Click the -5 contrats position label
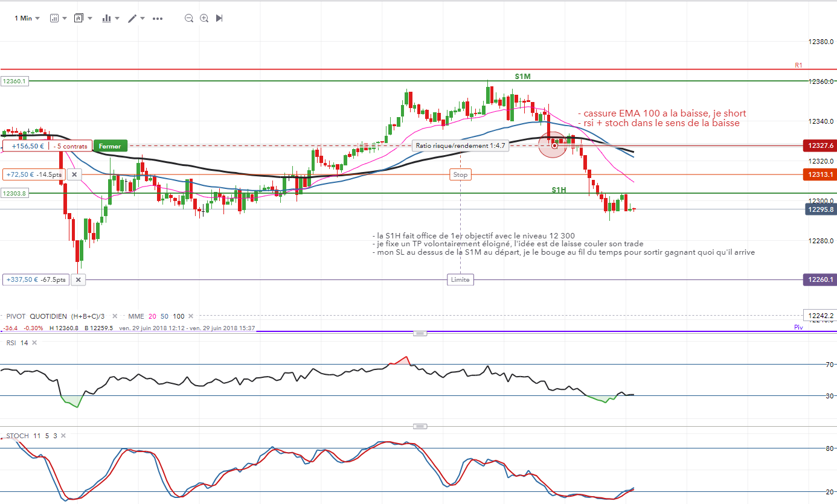Image resolution: width=837 pixels, height=504 pixels. (71, 146)
